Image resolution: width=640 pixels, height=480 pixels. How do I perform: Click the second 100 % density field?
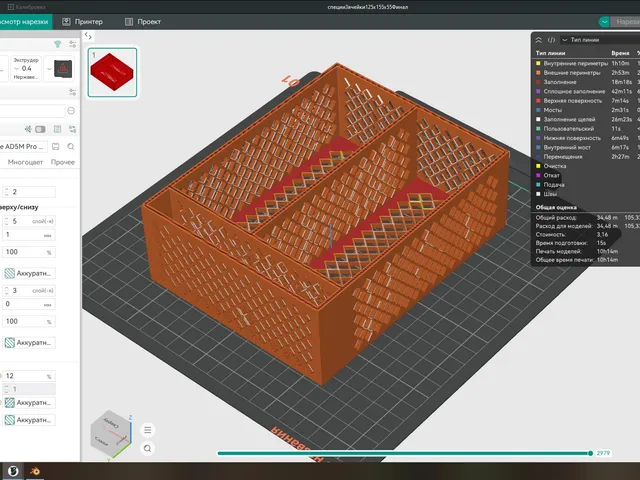coord(29,321)
